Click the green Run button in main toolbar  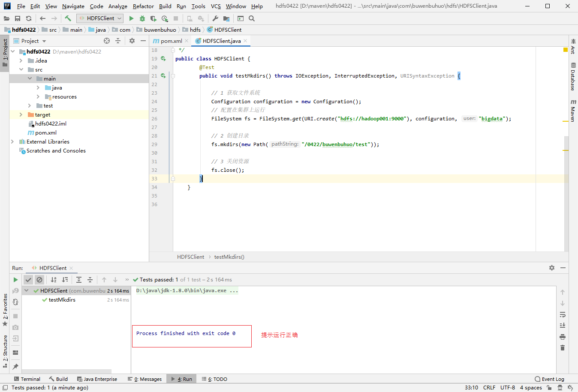tap(131, 18)
